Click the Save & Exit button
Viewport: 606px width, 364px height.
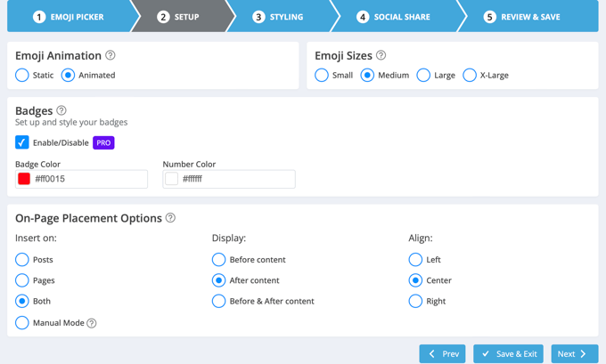(508, 353)
